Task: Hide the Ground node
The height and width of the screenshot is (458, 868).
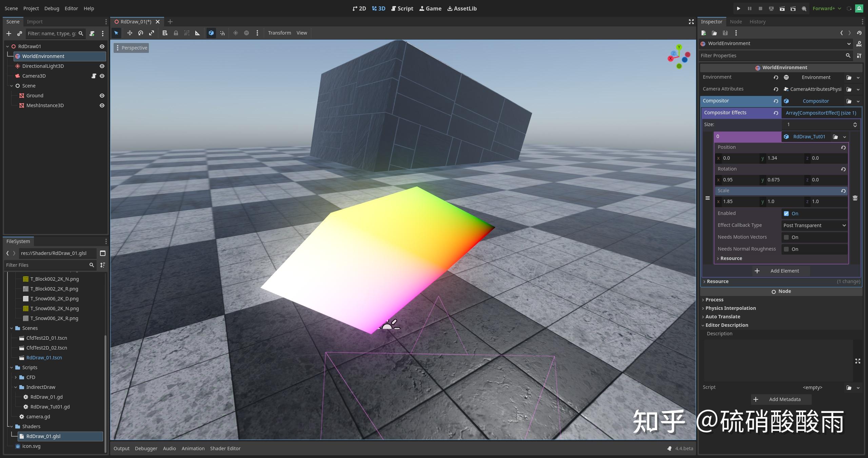Action: 102,95
